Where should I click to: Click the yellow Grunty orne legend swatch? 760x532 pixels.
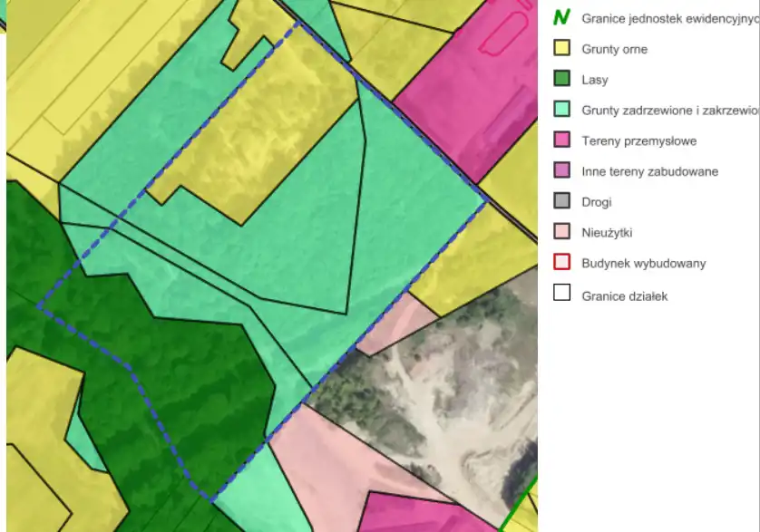pyautogui.click(x=562, y=48)
